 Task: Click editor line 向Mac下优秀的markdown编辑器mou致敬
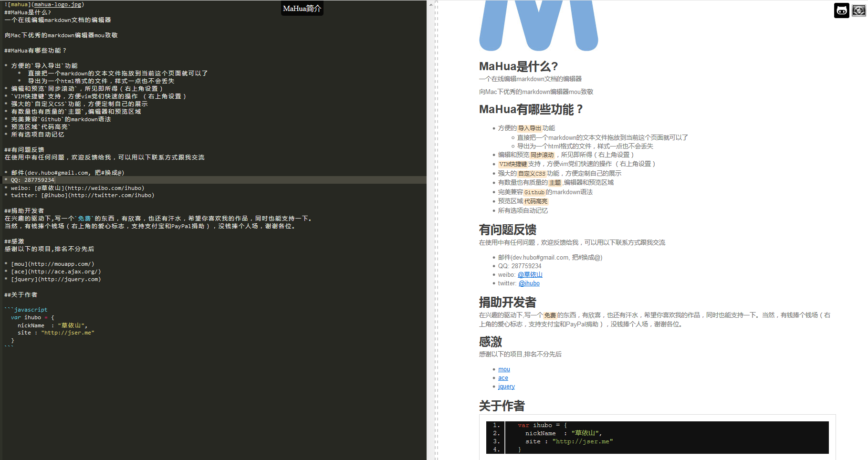click(x=61, y=35)
